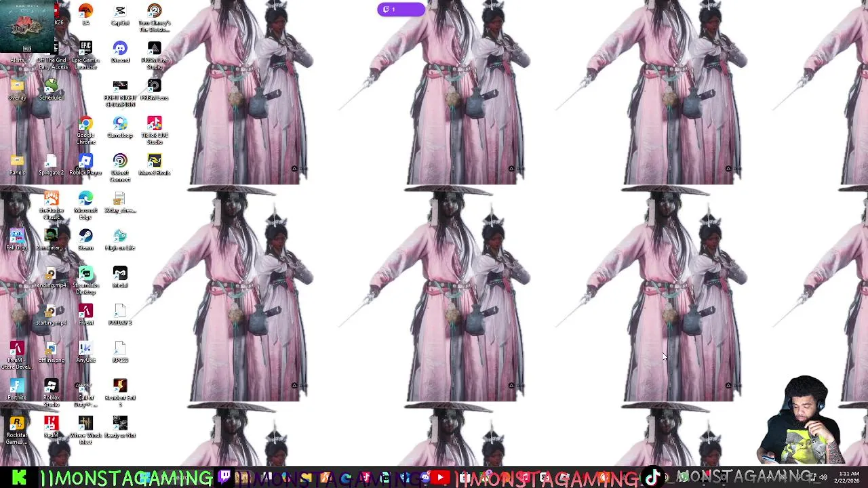Open the Epic Games Launcher shortcut
The image size is (868, 488).
click(x=85, y=55)
